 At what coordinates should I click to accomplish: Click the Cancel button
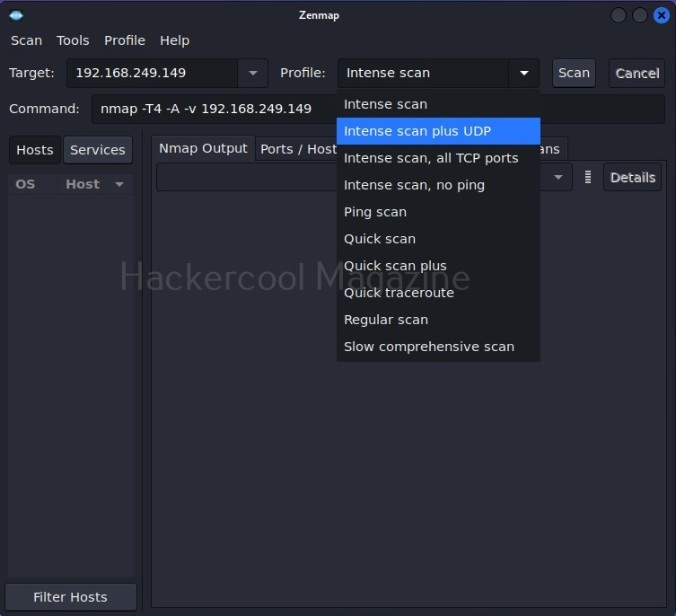(636, 73)
